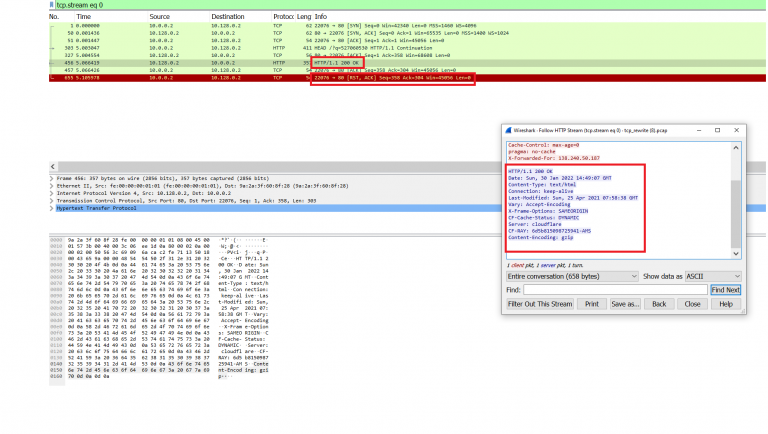Viewport: 768px width, 434px height.
Task: Click the Save as... button
Action: (x=624, y=304)
